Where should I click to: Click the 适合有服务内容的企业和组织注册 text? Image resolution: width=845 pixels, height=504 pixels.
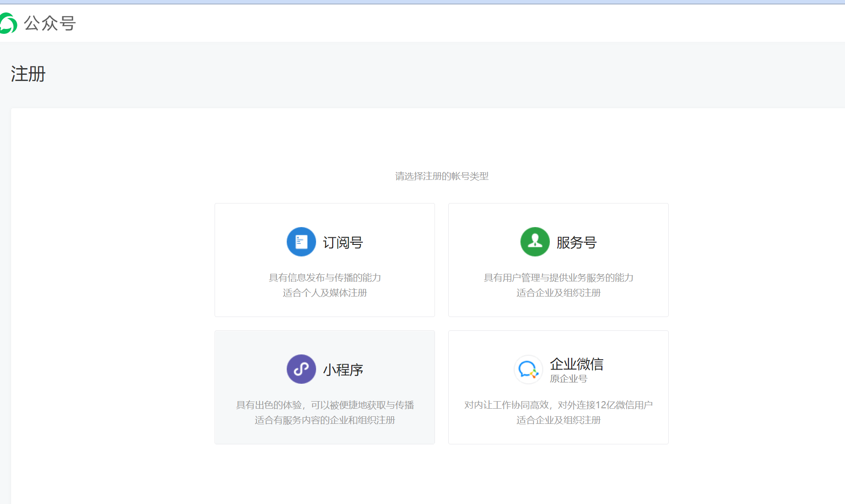pos(325,420)
